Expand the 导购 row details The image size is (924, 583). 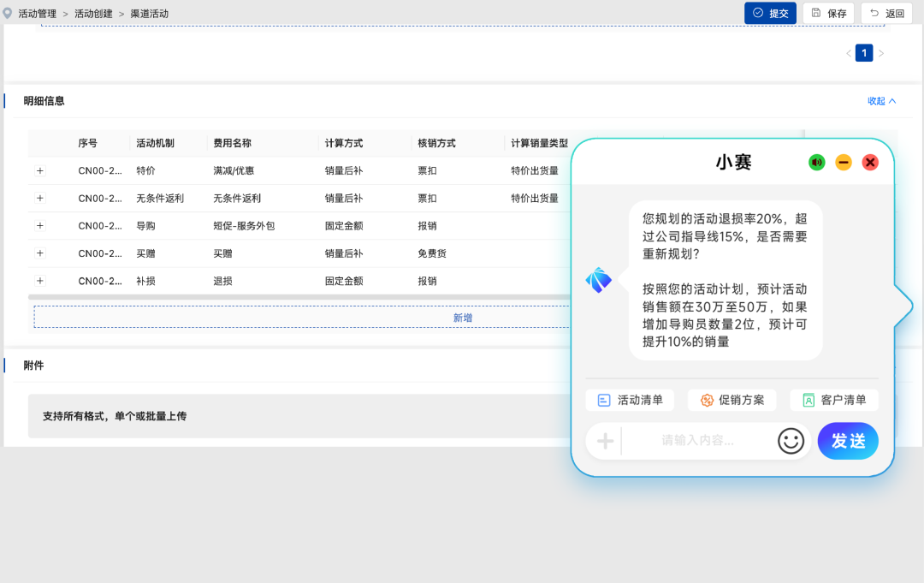(x=39, y=225)
